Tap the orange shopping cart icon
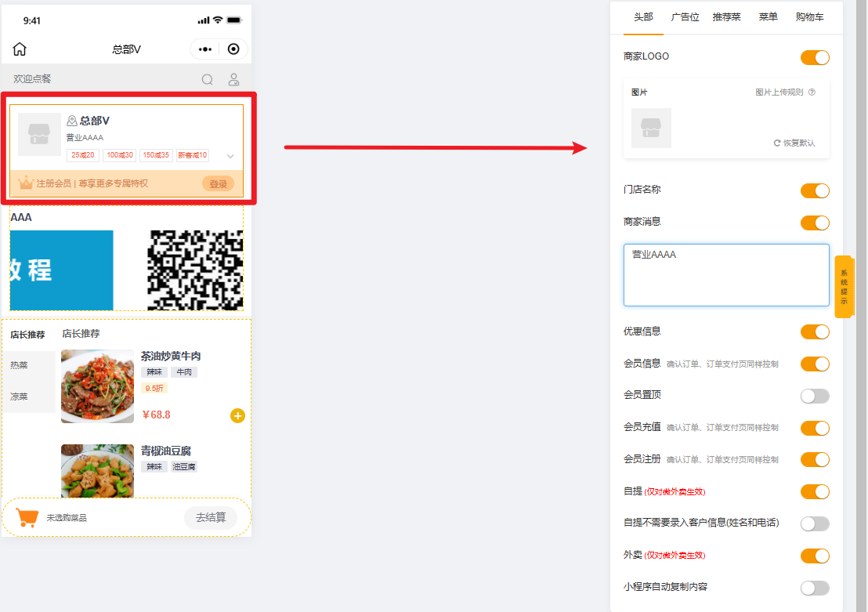Viewport: 868px width, 612px height. tap(27, 518)
